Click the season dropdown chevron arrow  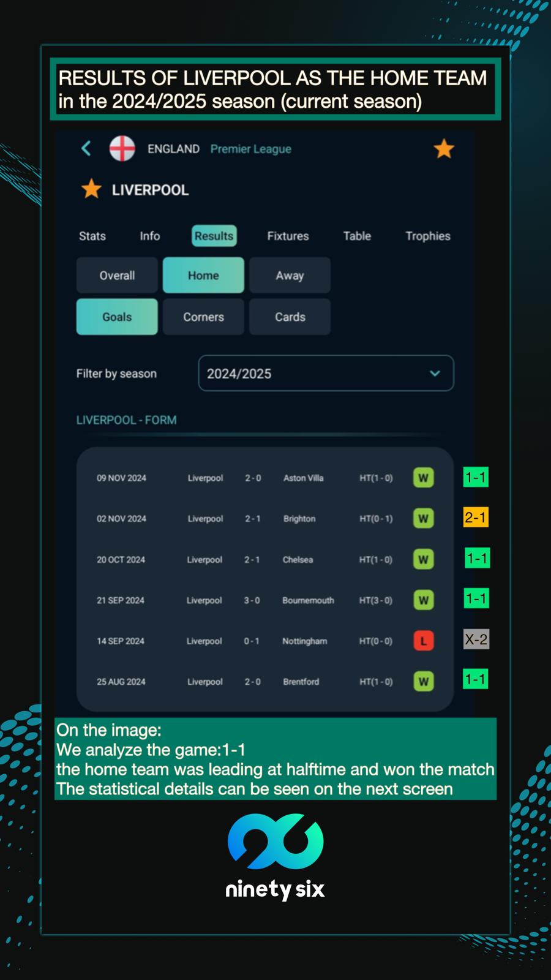coord(435,373)
